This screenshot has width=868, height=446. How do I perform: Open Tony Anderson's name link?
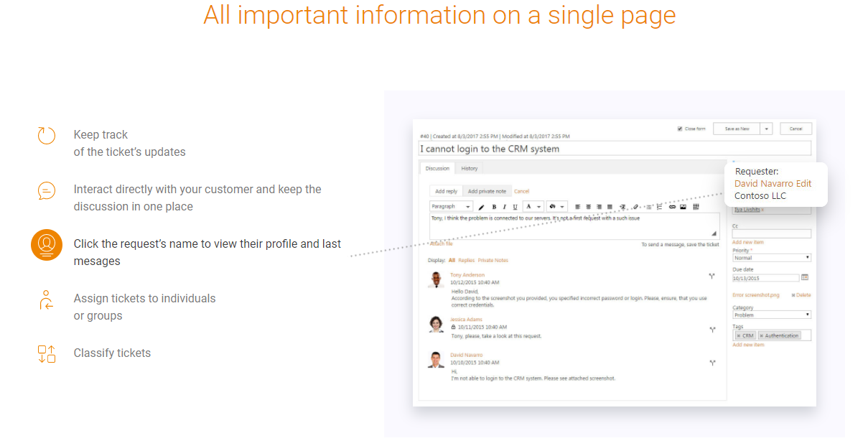pos(467,275)
